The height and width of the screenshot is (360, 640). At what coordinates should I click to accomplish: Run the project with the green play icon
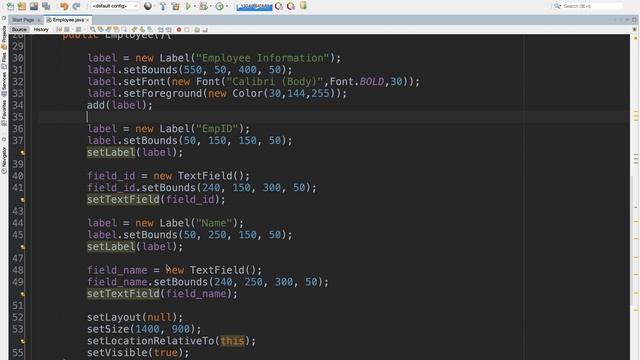click(x=188, y=6)
